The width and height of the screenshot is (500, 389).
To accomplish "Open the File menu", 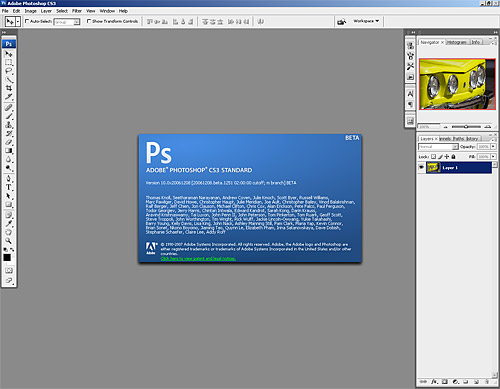I will 5,11.
